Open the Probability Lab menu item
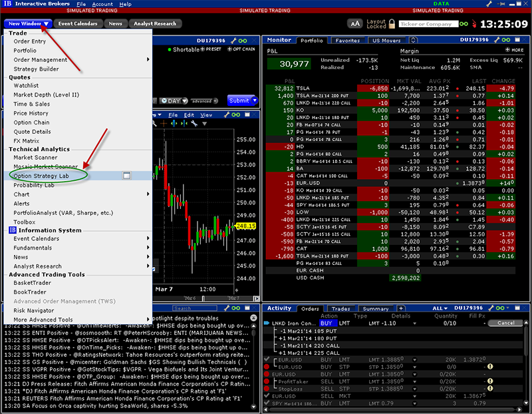Screen dimensions: 532x414 tap(34, 185)
